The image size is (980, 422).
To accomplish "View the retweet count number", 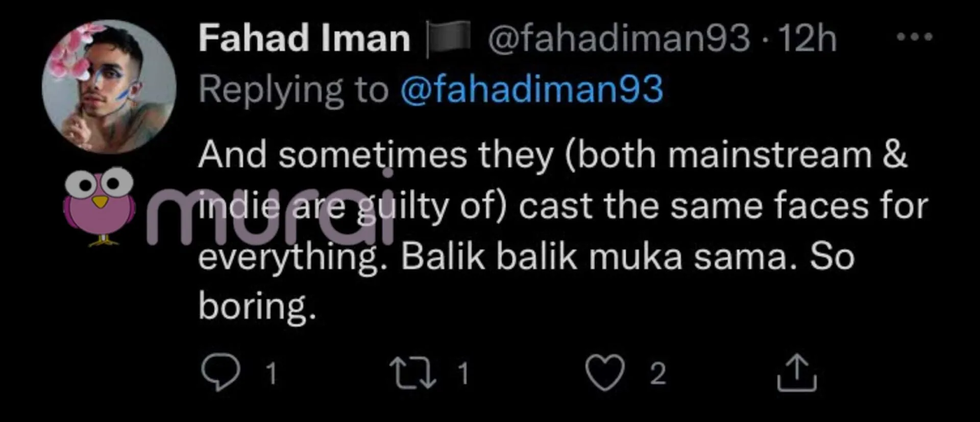I will 463,373.
